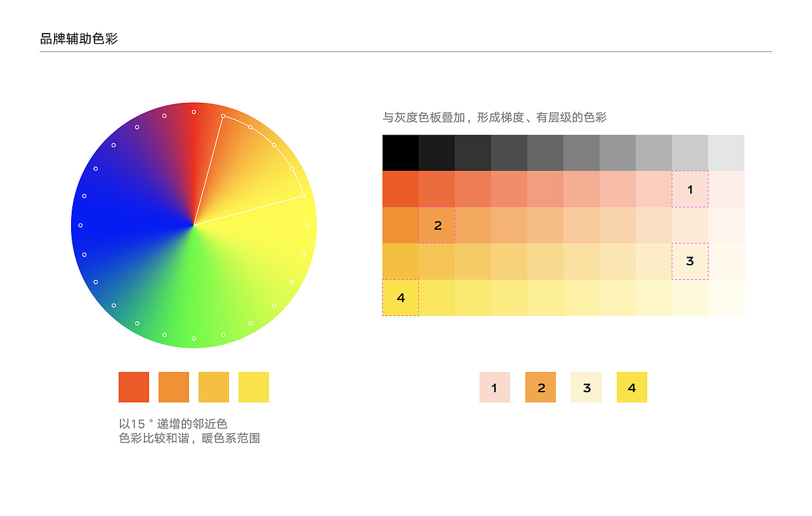
Task: Click the orange swatch in the bottom-left palette
Action: [x=174, y=386]
